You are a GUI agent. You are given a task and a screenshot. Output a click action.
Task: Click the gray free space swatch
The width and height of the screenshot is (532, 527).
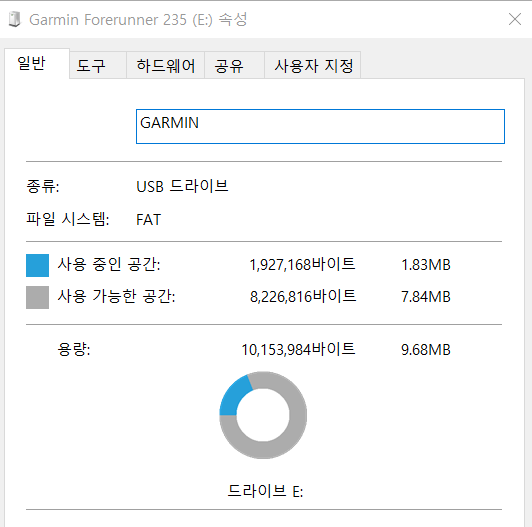[x=37, y=297]
